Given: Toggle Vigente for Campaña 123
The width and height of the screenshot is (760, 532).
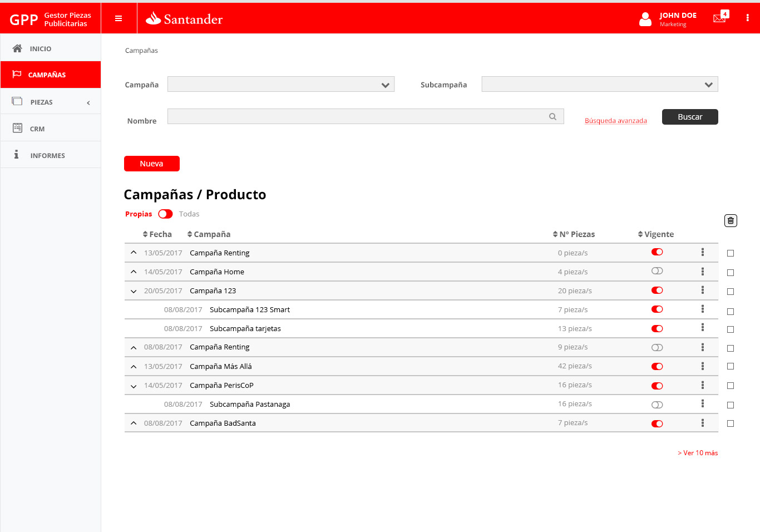Looking at the screenshot, I should pos(657,290).
